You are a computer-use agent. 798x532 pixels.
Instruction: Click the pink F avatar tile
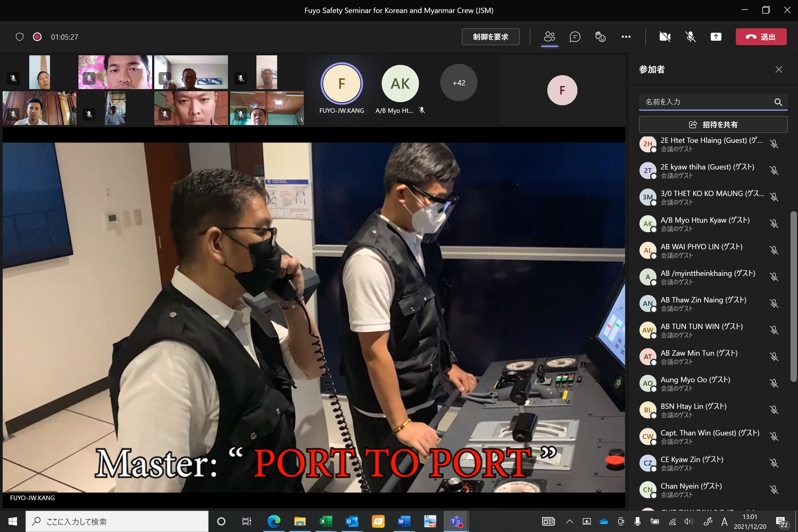(x=562, y=90)
